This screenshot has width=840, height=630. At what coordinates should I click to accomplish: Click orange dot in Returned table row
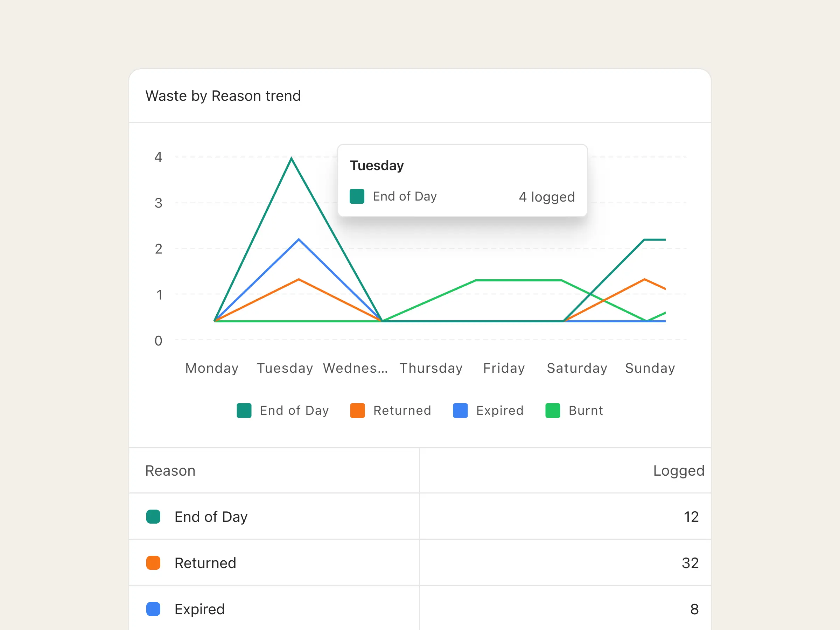[153, 563]
